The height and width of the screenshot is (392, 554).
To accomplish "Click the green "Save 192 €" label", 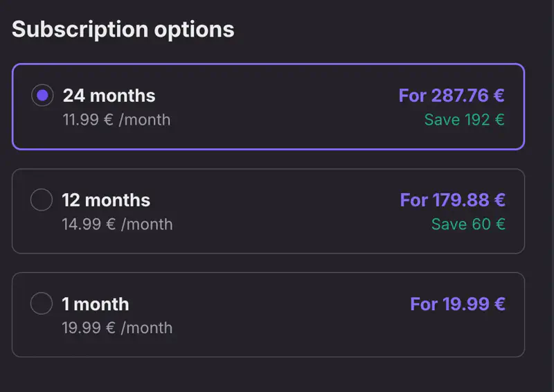I will click(464, 120).
